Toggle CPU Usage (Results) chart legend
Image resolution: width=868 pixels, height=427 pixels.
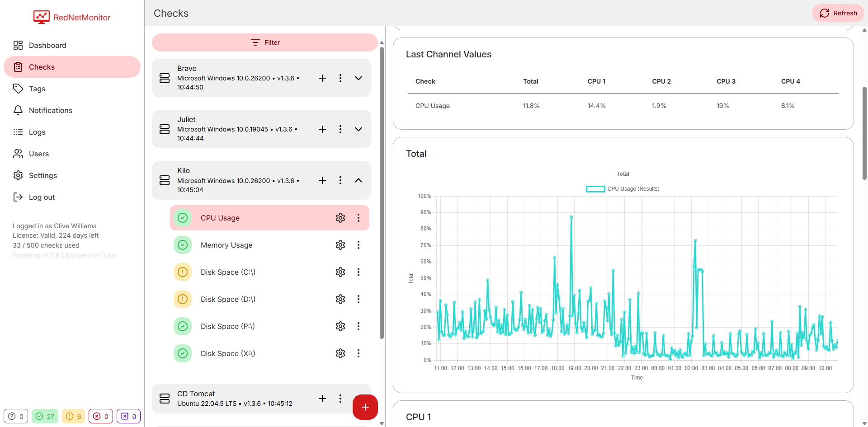(623, 189)
